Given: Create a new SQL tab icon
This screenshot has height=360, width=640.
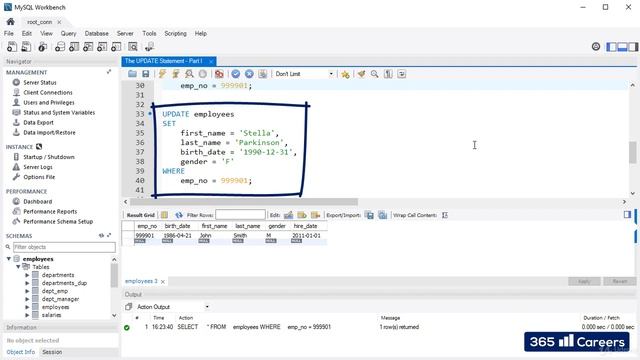Looking at the screenshot, I should [x=12, y=47].
